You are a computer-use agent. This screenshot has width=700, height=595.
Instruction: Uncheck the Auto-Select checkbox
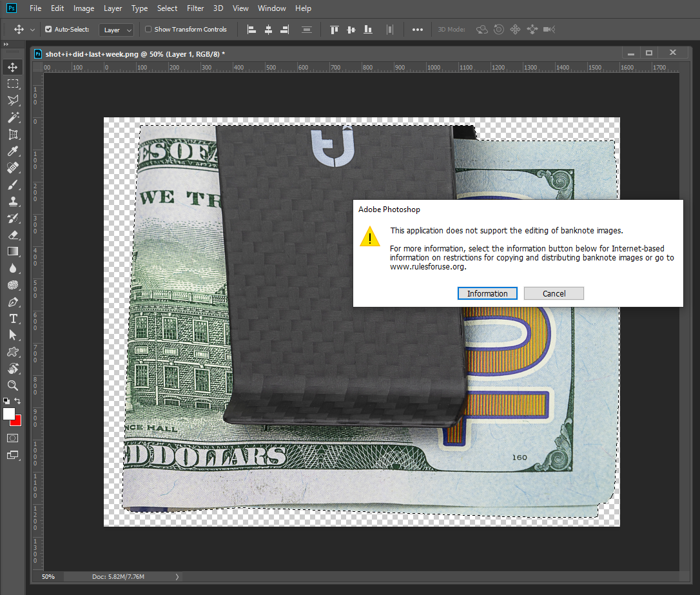coord(47,29)
